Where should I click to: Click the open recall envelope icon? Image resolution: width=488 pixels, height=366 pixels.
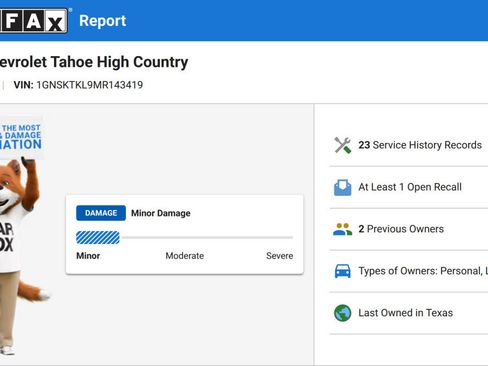point(343,187)
